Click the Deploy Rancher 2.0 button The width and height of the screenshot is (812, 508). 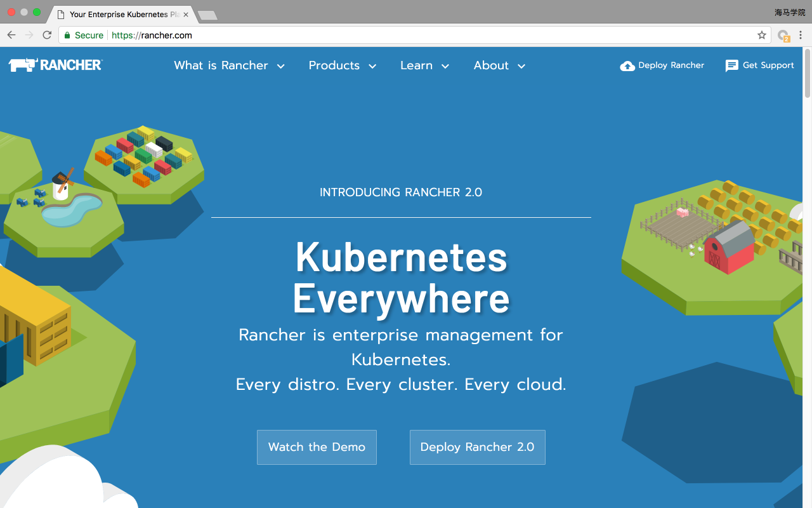click(478, 447)
